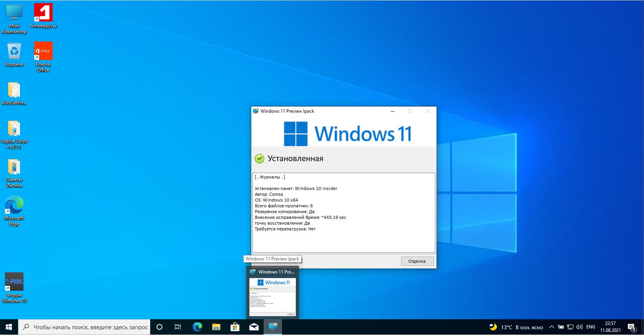
Task: Click the Cortana circle icon
Action: [x=159, y=327]
